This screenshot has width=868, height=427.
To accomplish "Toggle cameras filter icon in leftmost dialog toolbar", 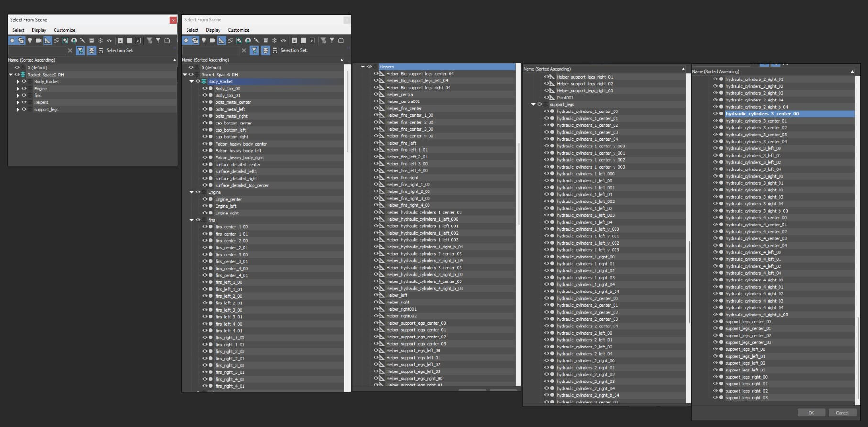I will point(38,41).
